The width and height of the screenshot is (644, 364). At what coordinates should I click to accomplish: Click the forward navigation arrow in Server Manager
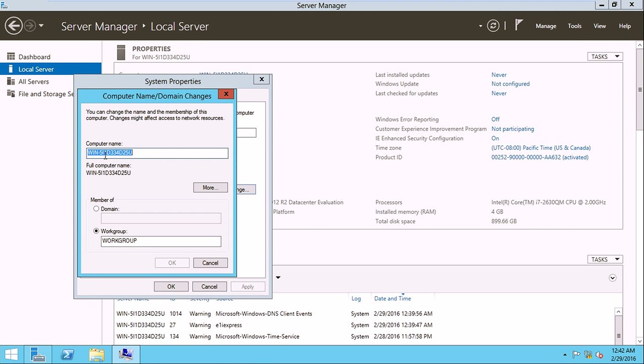click(x=30, y=26)
